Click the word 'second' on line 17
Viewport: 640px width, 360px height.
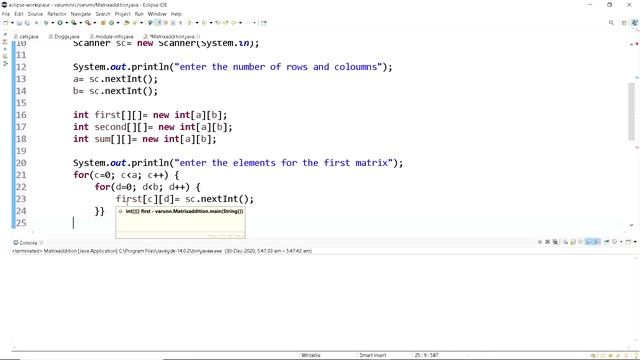click(111, 127)
